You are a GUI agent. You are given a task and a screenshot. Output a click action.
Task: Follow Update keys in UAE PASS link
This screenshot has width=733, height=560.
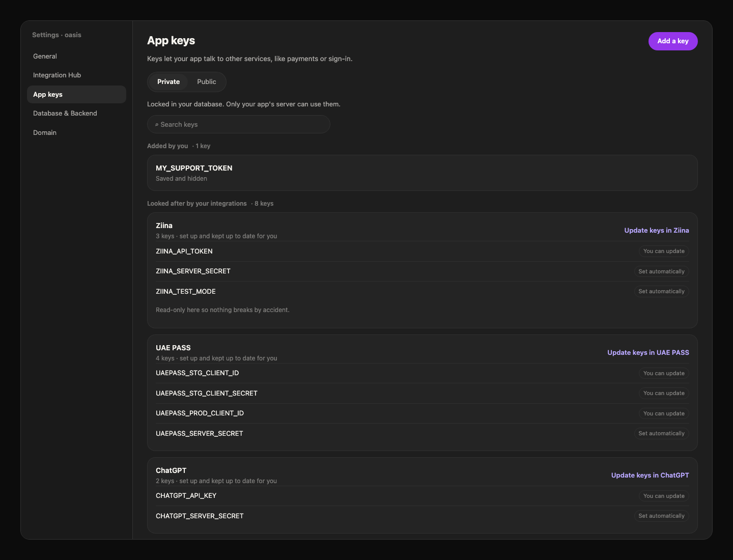648,353
